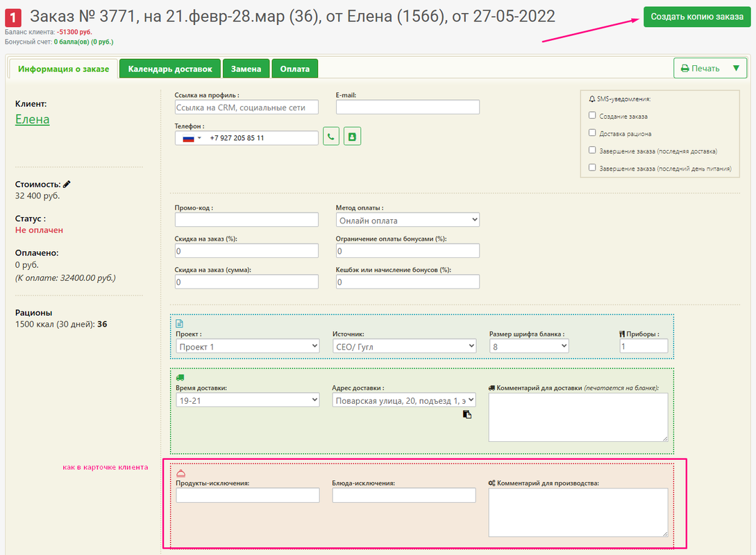The height and width of the screenshot is (555, 756).
Task: Open the Метод оплаты dropdown
Action: (x=408, y=220)
